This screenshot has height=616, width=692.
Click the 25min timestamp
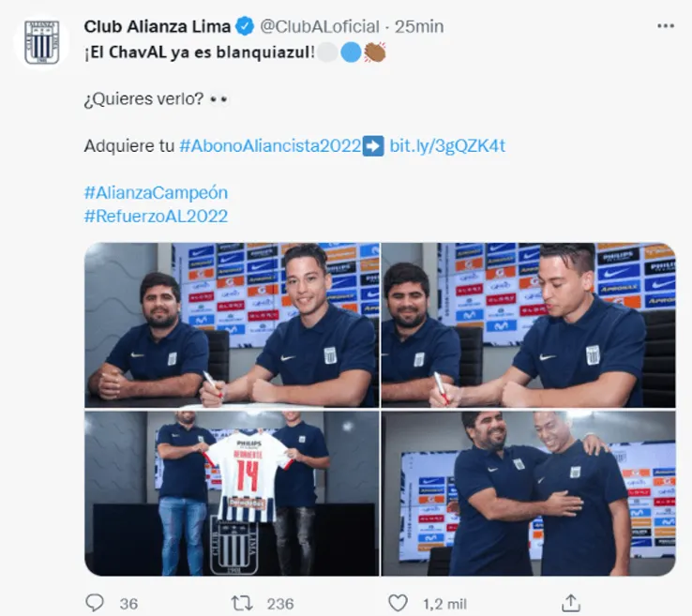click(x=419, y=26)
